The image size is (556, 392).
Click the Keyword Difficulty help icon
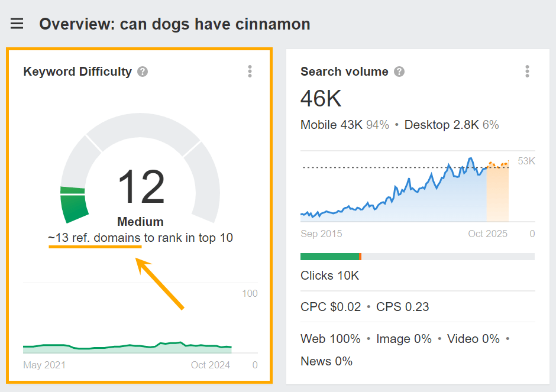pos(142,72)
